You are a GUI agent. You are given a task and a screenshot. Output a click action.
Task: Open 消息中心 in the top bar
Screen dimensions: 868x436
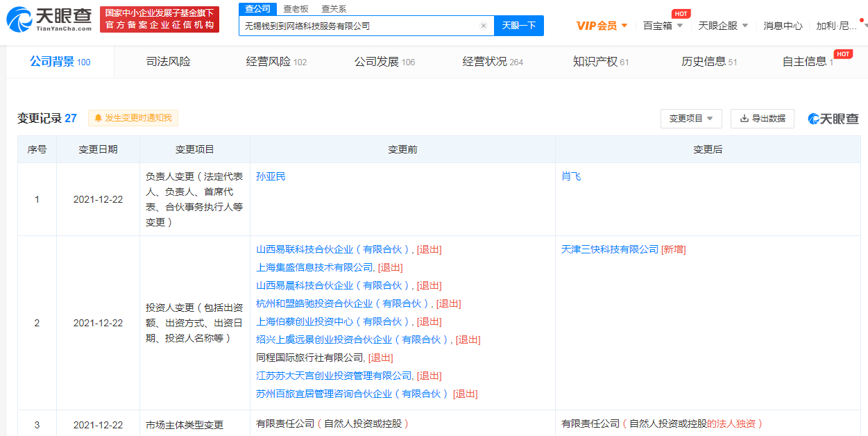click(x=783, y=26)
